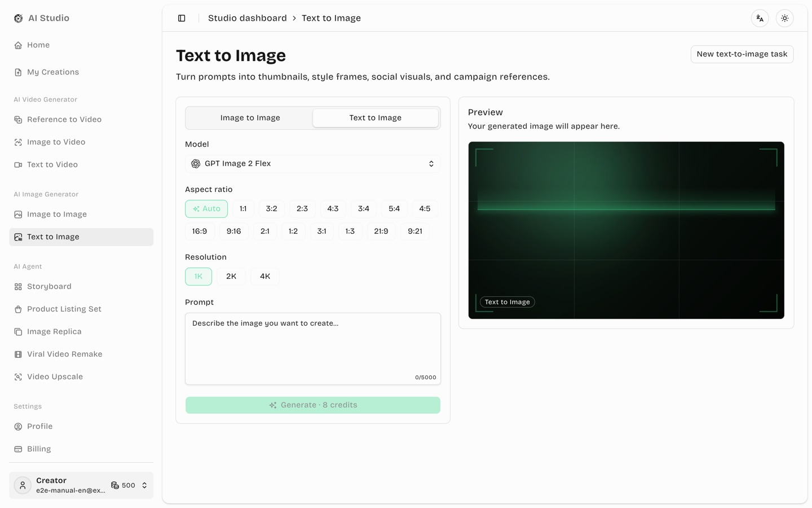The height and width of the screenshot is (508, 812).
Task: Choose the 2K resolution option
Action: click(231, 277)
